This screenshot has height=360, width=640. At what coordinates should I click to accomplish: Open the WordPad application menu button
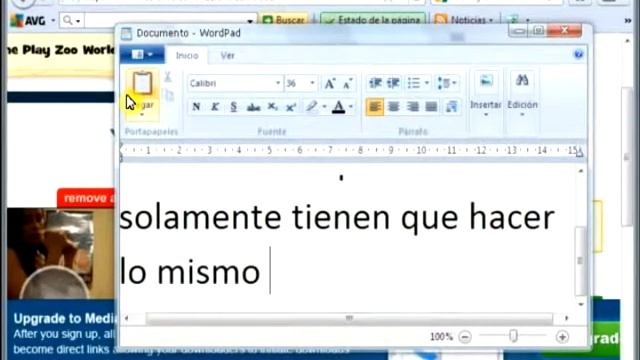click(142, 55)
